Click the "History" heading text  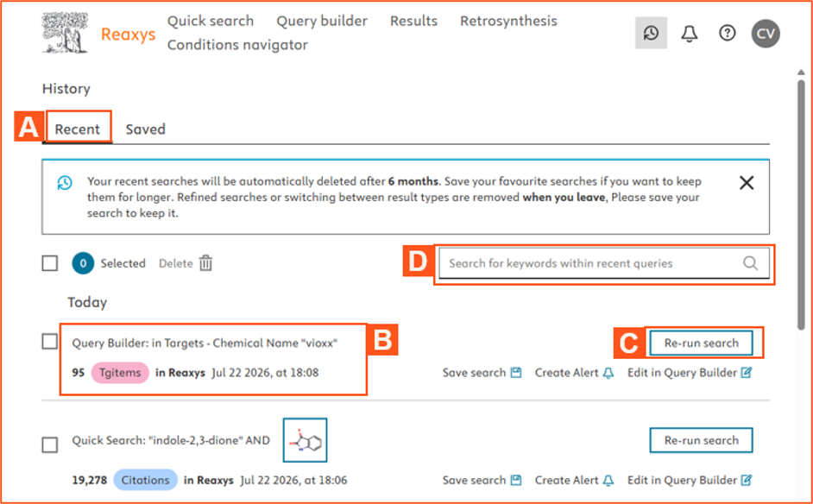click(x=66, y=89)
